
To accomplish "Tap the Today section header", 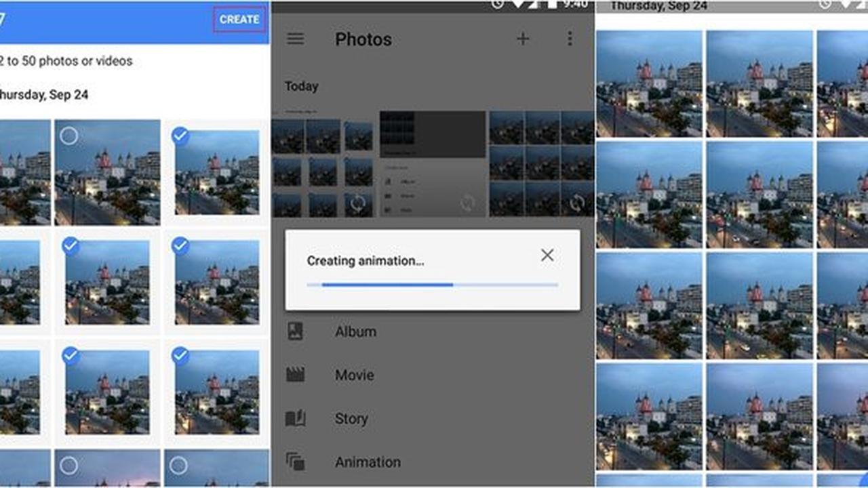I will (301, 86).
